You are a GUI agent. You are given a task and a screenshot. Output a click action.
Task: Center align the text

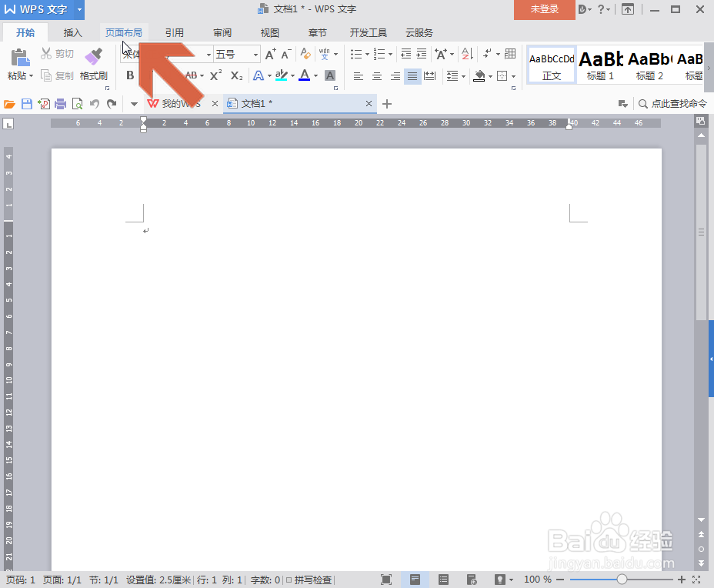click(x=377, y=76)
